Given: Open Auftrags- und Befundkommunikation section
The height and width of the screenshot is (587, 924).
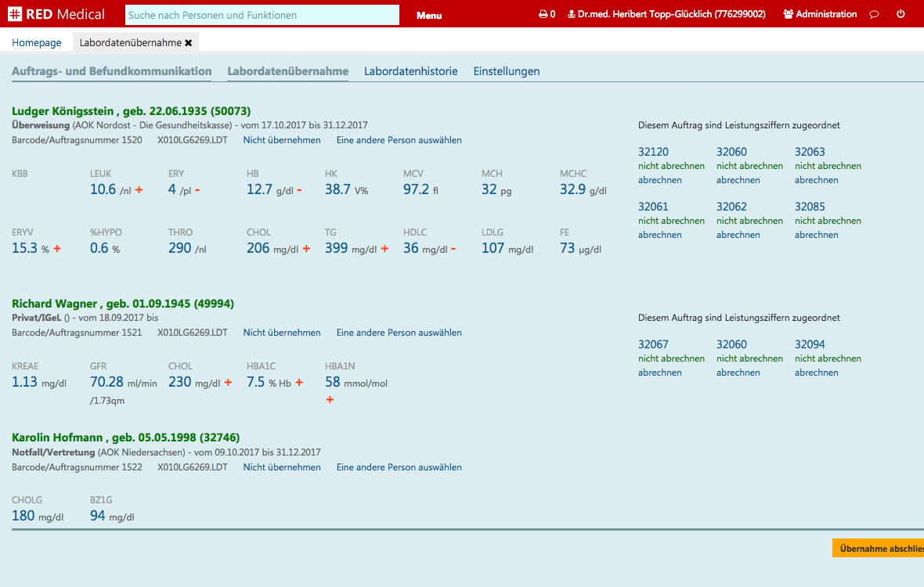Looking at the screenshot, I should pyautogui.click(x=111, y=71).
